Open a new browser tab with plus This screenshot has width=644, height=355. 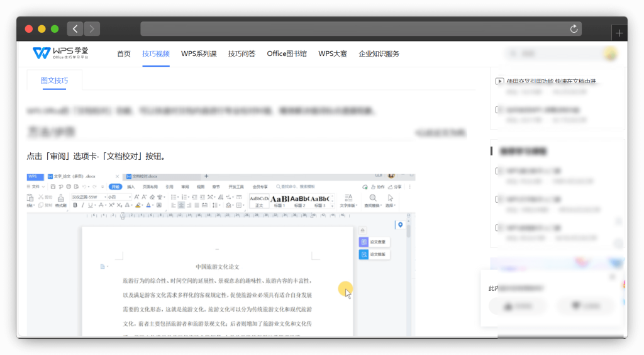pyautogui.click(x=619, y=33)
